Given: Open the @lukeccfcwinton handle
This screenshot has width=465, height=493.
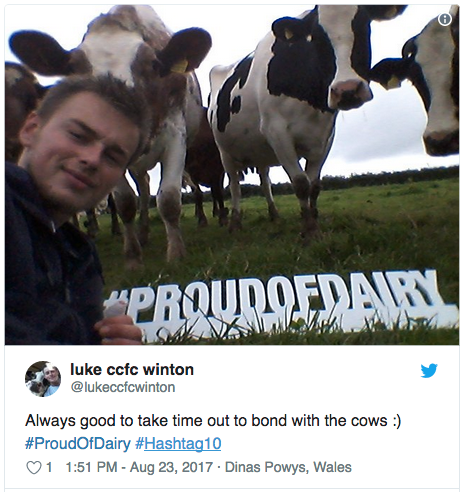Looking at the screenshot, I should (x=123, y=387).
